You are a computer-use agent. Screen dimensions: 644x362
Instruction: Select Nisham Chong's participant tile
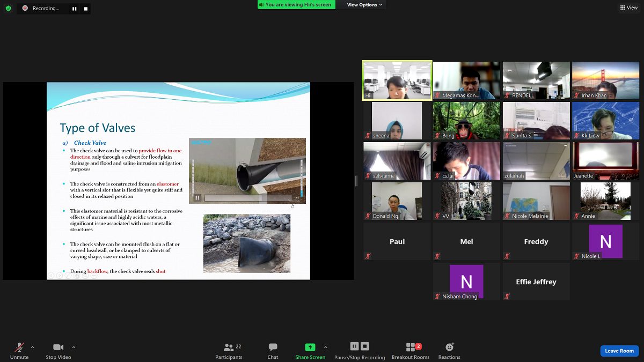[x=466, y=282]
